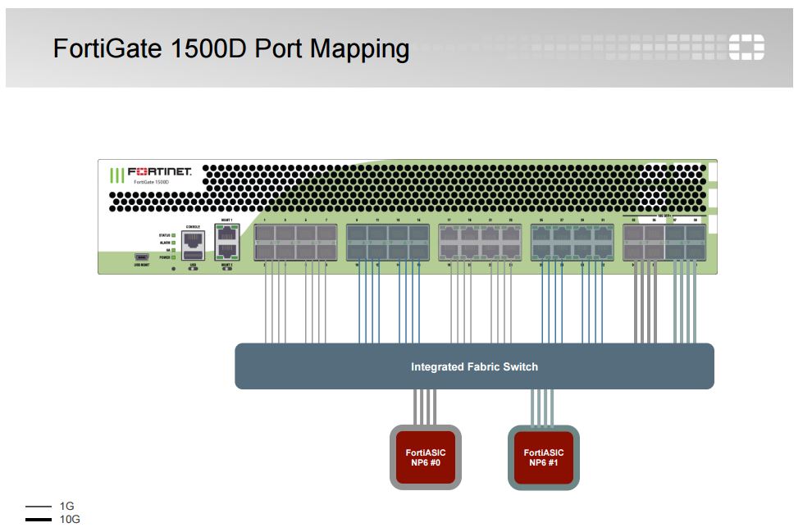Select the MGMT 1 port
812x532 pixels.
pos(227,234)
